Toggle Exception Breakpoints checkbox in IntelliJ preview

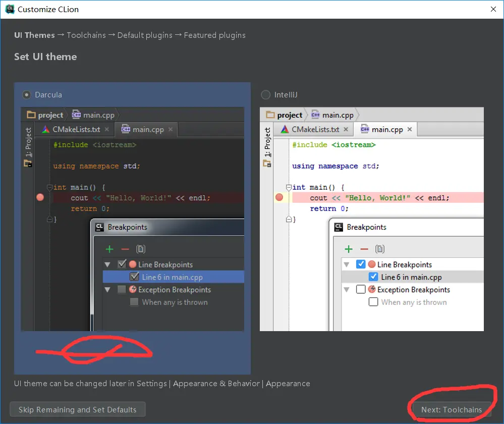361,290
